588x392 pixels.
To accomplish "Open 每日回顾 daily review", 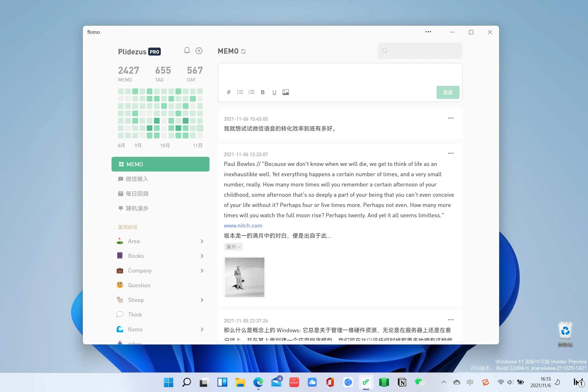I will [137, 194].
